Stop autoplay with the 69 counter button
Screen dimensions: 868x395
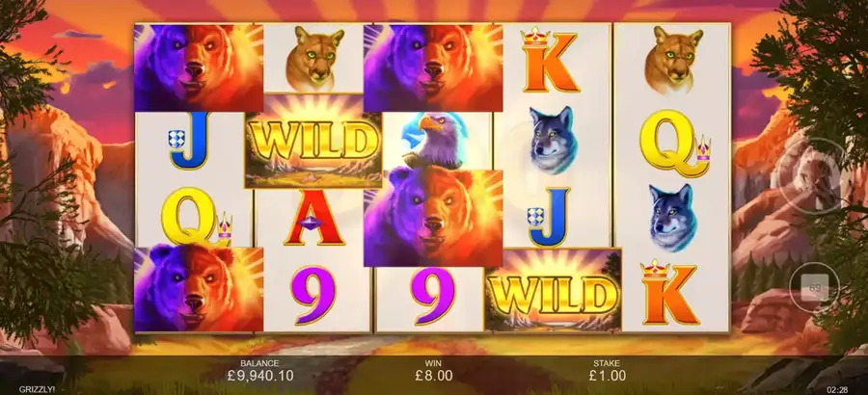(814, 288)
